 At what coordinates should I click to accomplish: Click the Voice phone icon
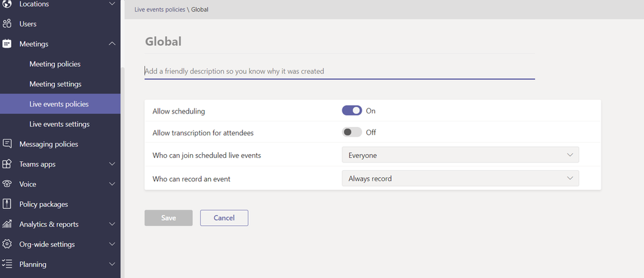pos(7,184)
